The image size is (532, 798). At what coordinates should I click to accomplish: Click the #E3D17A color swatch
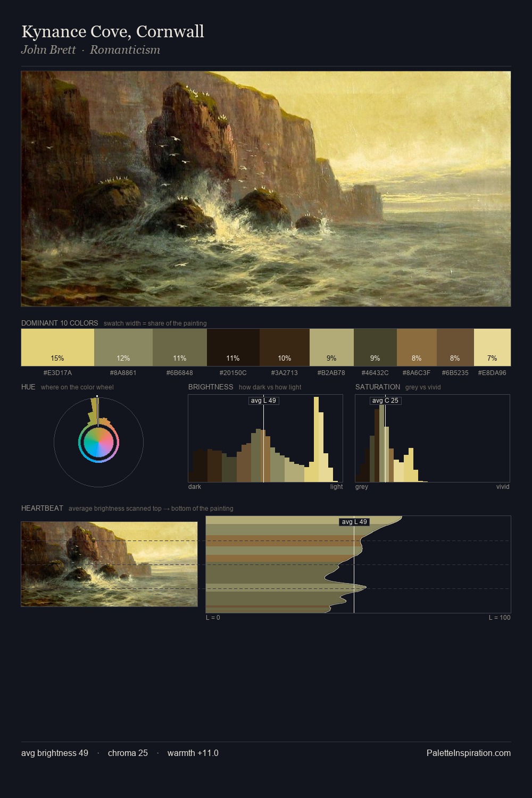(57, 347)
